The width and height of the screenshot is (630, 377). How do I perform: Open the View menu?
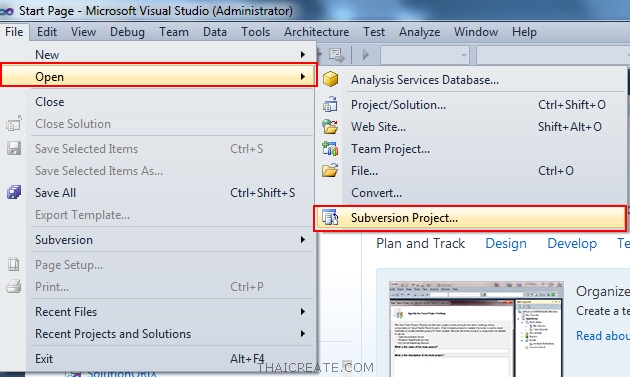83,32
